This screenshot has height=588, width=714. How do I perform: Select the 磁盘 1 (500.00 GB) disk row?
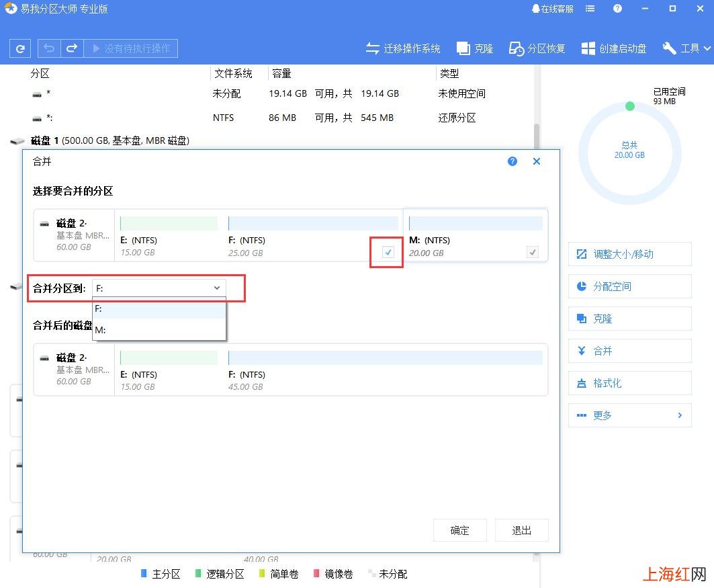(x=269, y=140)
